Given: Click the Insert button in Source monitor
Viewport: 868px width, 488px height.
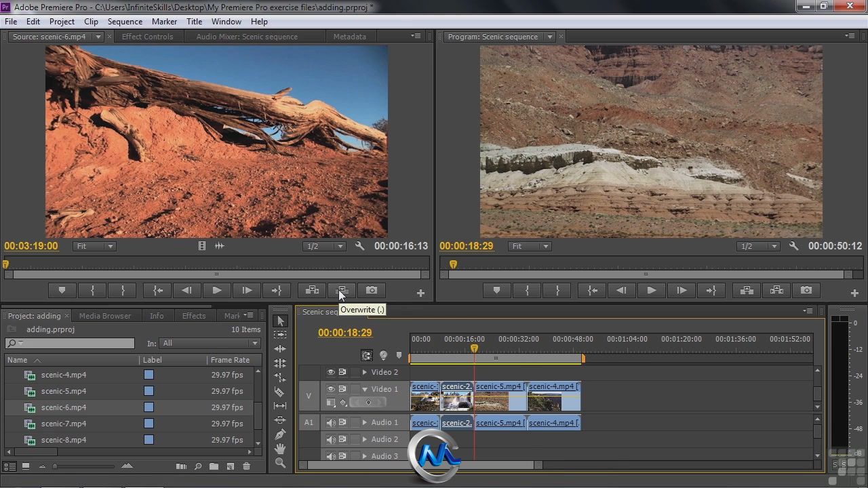Looking at the screenshot, I should (312, 290).
